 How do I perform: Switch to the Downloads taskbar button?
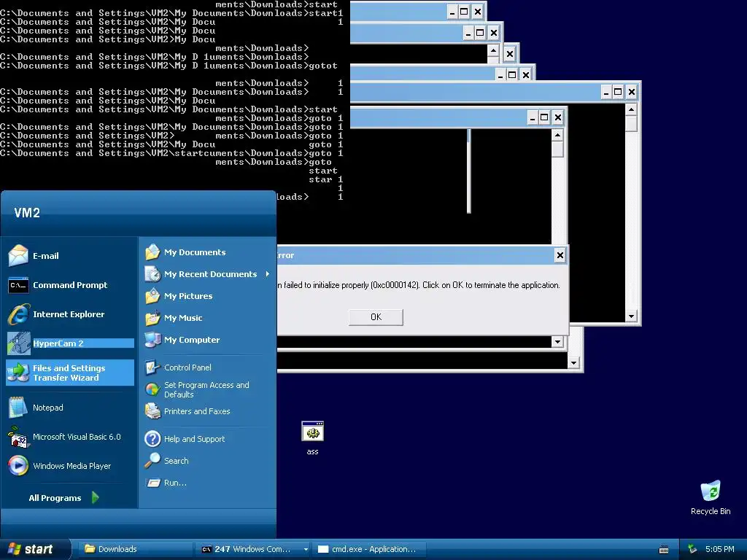pos(134,549)
